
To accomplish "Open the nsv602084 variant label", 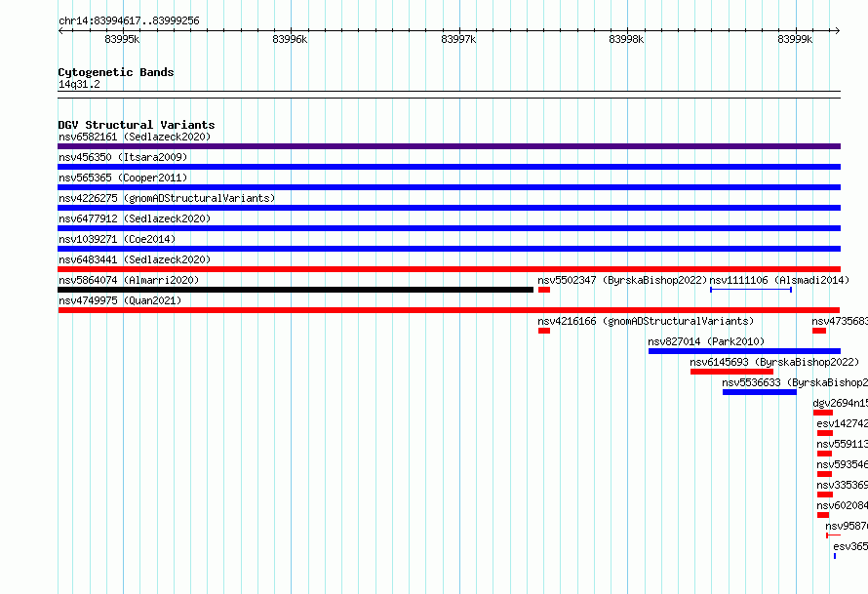I will [842, 505].
